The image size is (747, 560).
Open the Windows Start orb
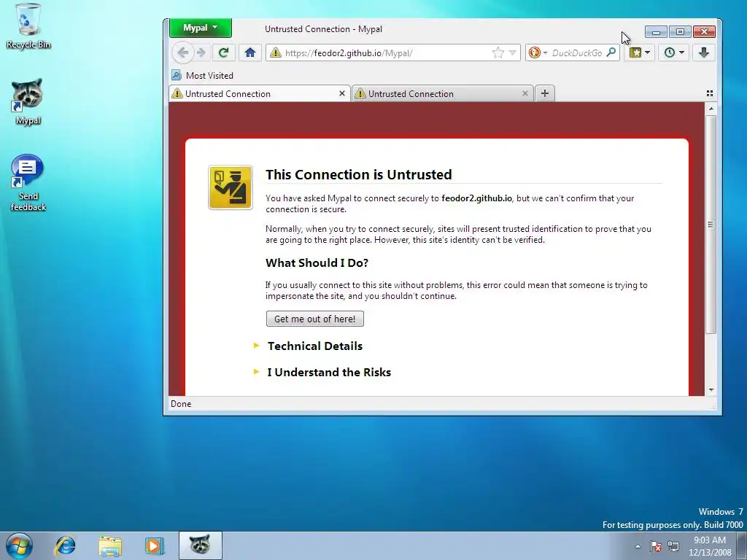tap(19, 545)
